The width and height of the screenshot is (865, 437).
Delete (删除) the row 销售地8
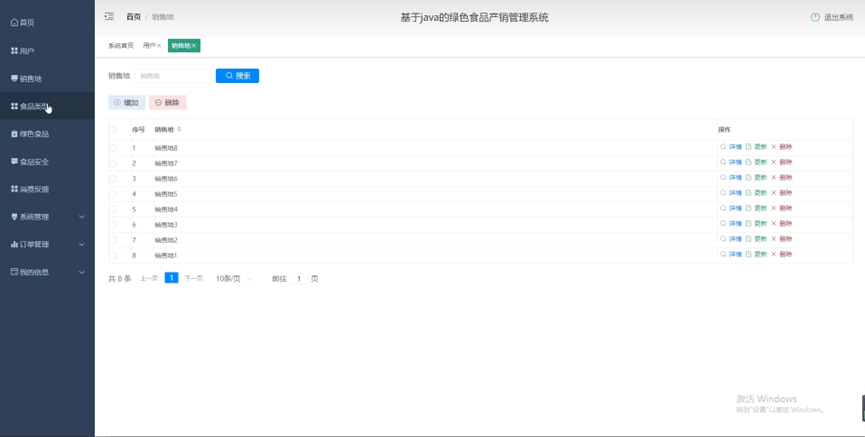pyautogui.click(x=782, y=147)
